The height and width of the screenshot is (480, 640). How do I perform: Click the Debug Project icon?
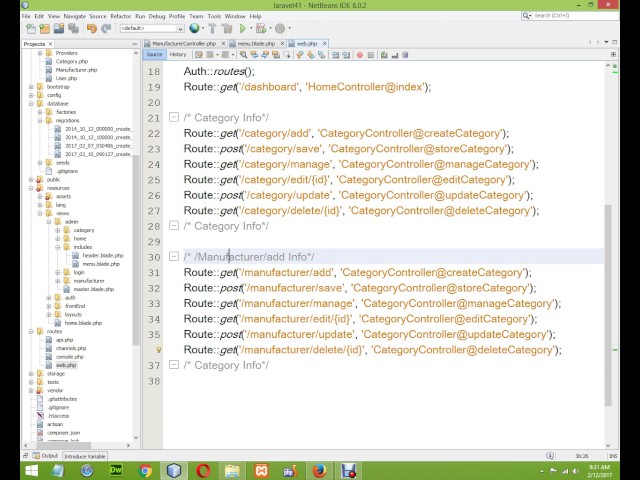[x=261, y=28]
